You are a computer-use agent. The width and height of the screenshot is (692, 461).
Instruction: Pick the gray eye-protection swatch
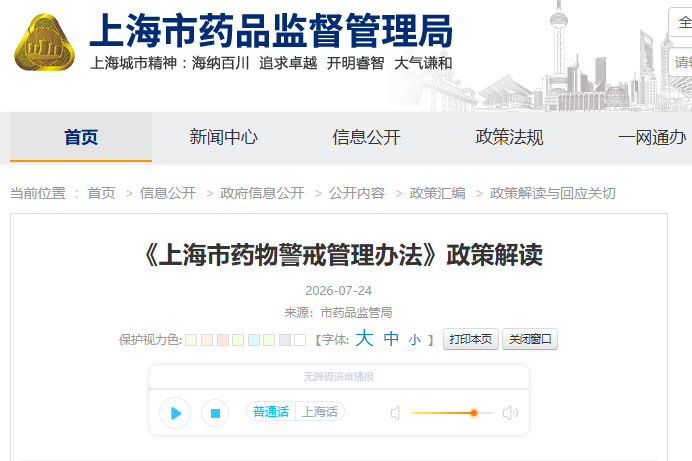(x=285, y=340)
